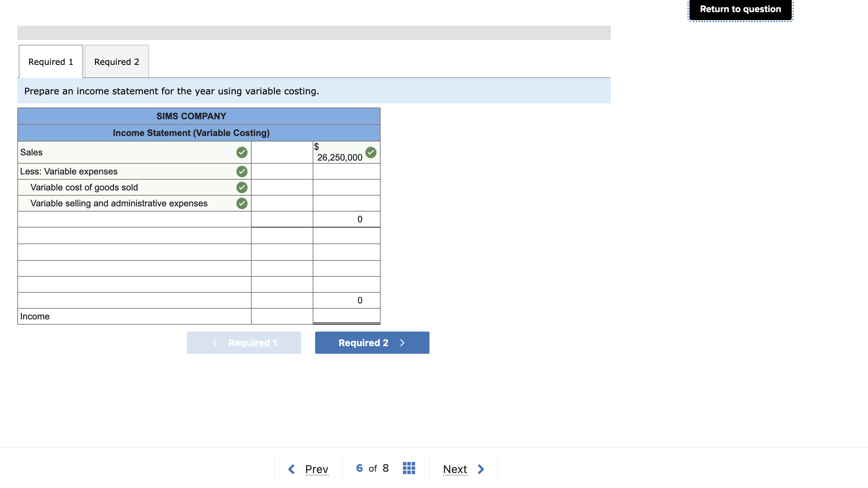
Task: Click the green checkmark beside Sales label
Action: pyautogui.click(x=242, y=152)
